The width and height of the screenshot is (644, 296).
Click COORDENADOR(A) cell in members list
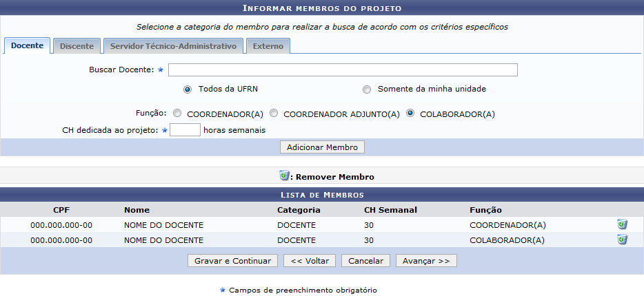(x=507, y=225)
